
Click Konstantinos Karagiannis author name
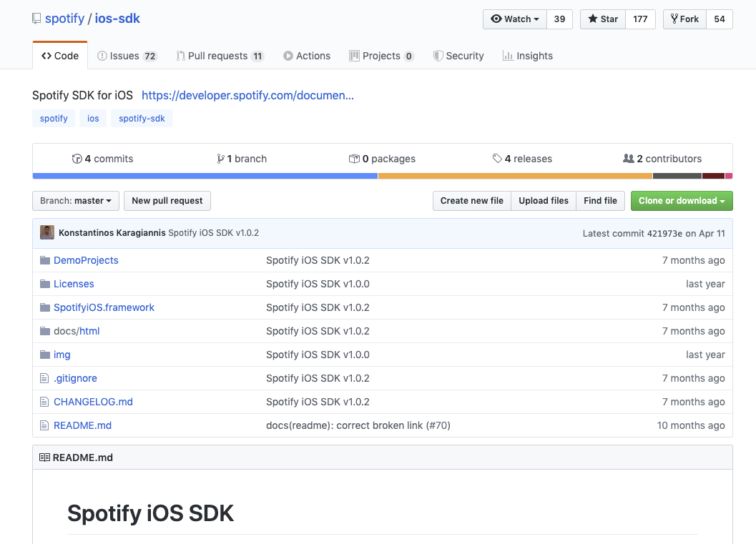point(112,233)
